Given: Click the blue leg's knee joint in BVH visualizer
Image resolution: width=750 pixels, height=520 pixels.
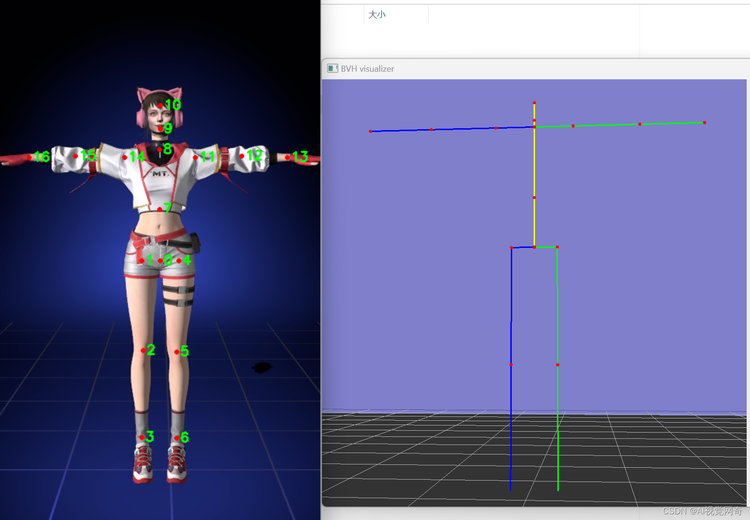Looking at the screenshot, I should 511,365.
